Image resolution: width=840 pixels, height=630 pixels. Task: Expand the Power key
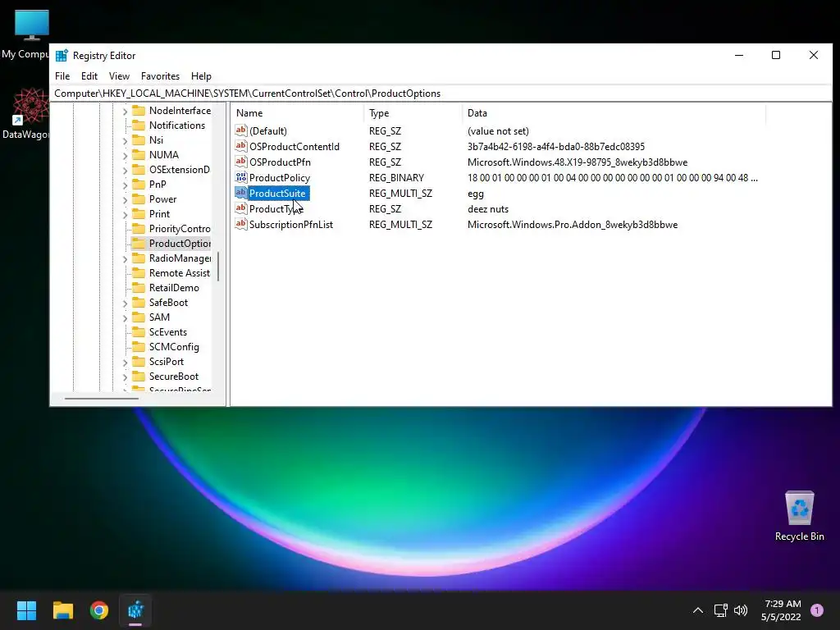125,199
